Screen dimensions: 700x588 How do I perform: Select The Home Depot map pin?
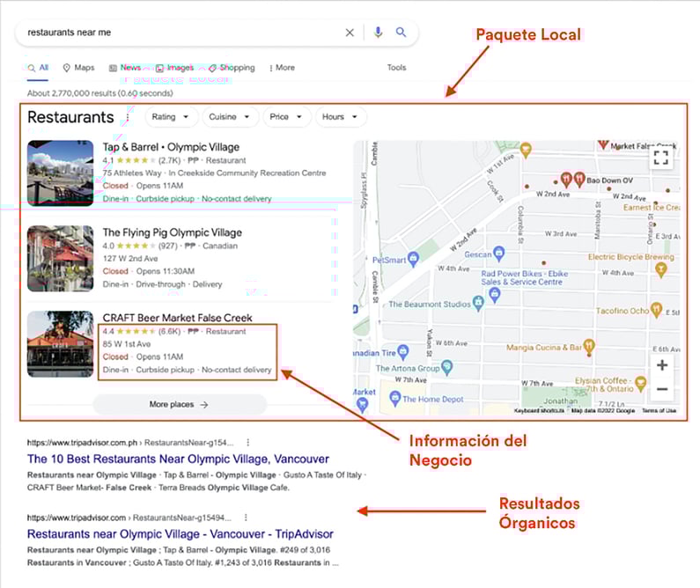394,398
